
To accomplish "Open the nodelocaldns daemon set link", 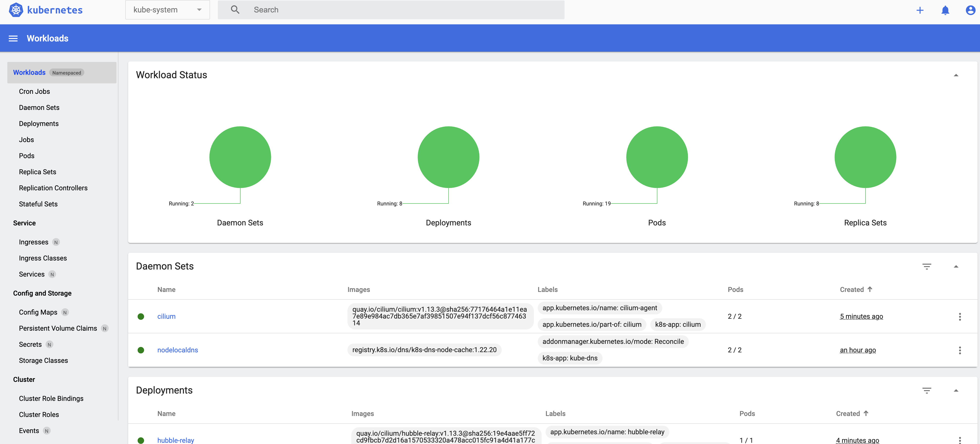I will (x=178, y=350).
